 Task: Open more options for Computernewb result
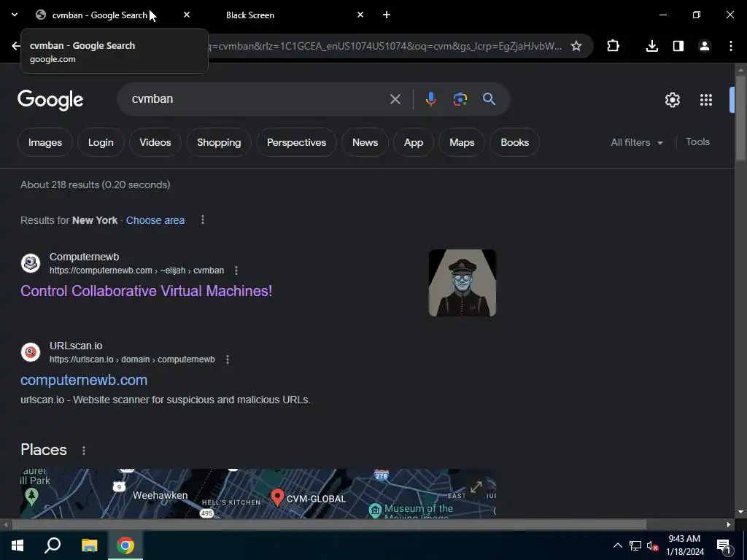(x=236, y=271)
